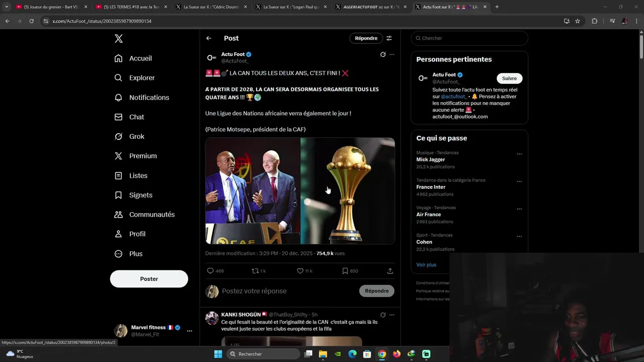
Task: Open the CAN trophy photo
Action: coord(348,191)
